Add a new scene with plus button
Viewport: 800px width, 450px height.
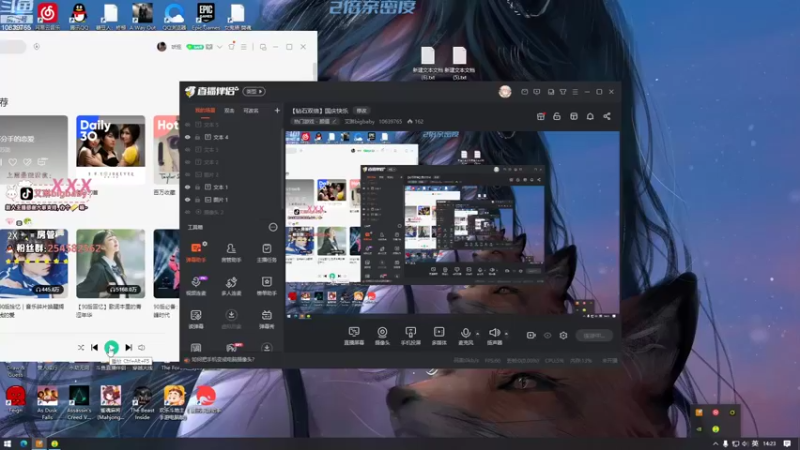click(277, 110)
